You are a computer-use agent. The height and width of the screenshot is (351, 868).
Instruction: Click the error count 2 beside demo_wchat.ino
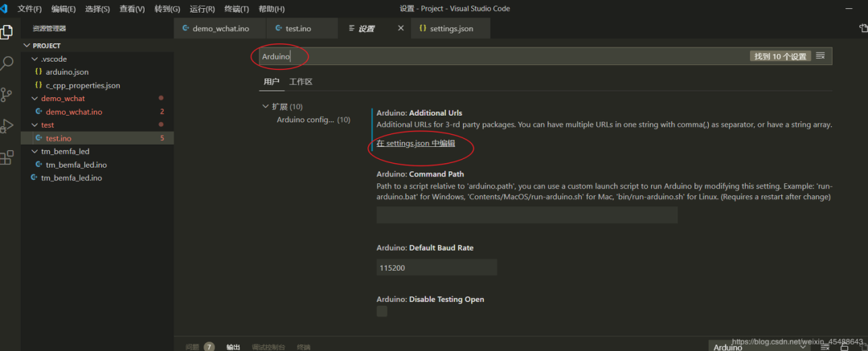[162, 112]
